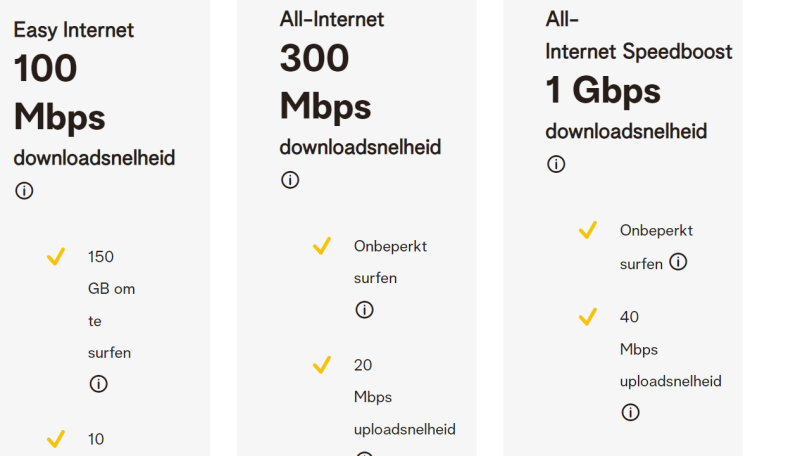Open info icon under 1 Gbps downloadsnelheid

point(556,164)
